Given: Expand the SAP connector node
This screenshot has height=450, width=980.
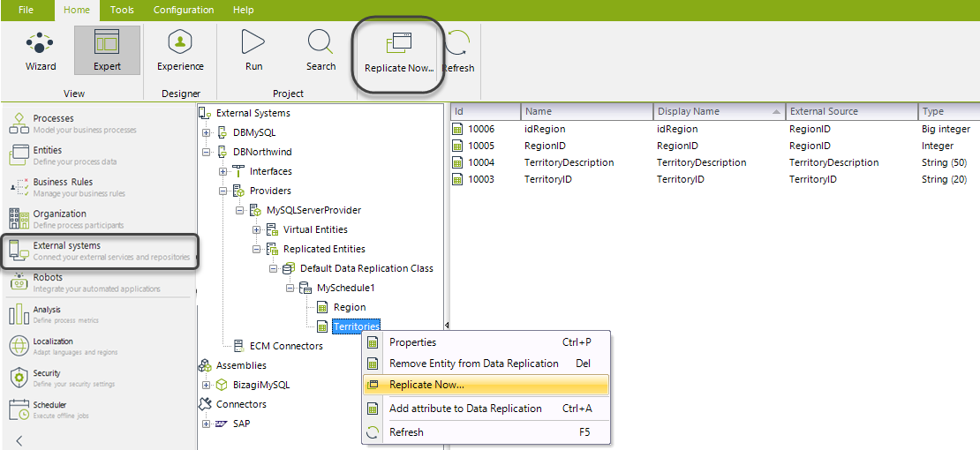Looking at the screenshot, I should point(207,424).
